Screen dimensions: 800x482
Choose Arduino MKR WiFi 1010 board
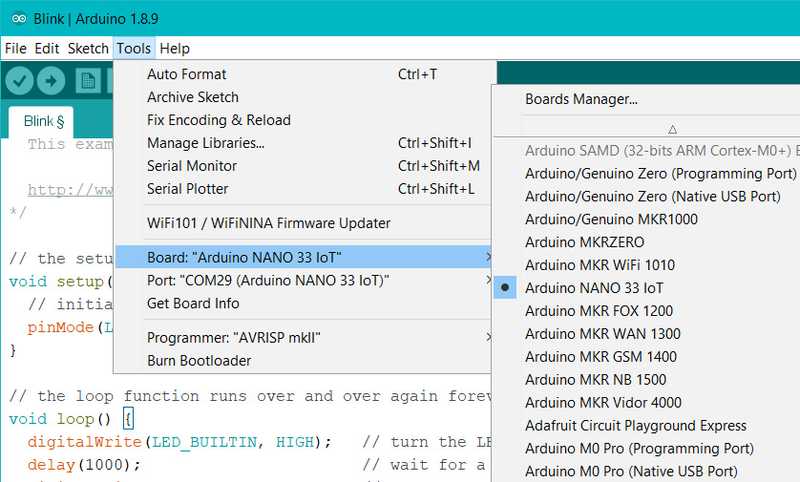599,265
